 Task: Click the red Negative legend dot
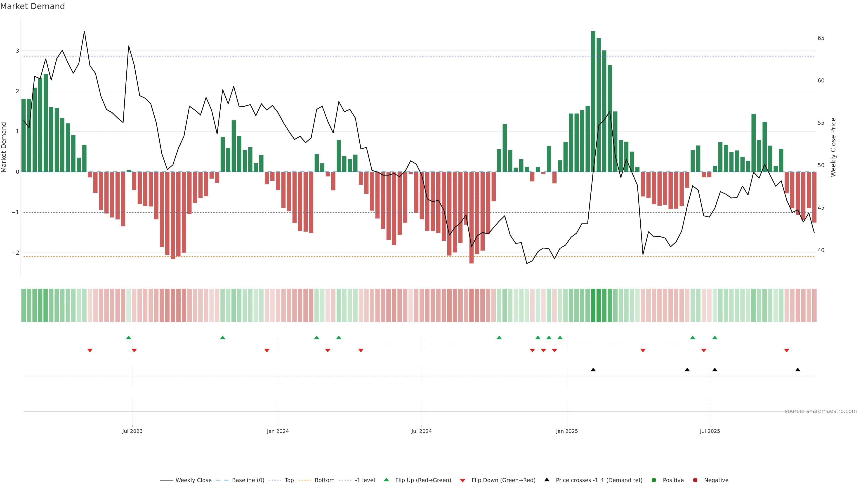pyautogui.click(x=695, y=480)
